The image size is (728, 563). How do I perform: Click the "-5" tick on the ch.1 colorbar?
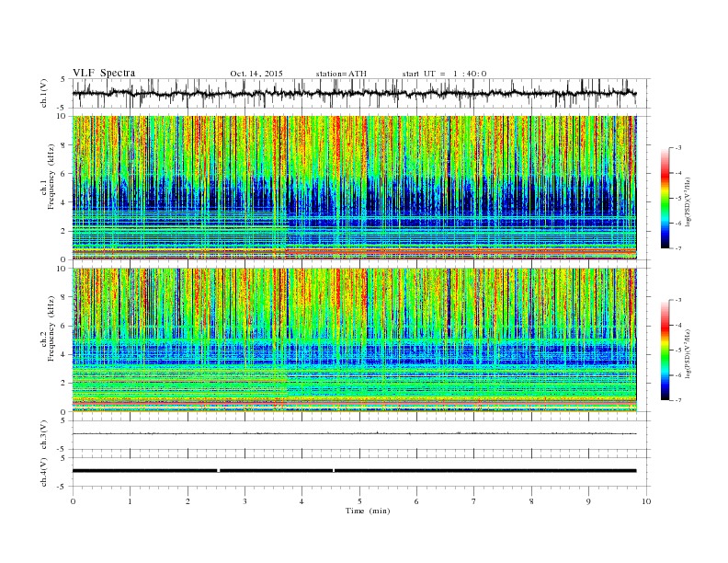pyautogui.click(x=678, y=198)
